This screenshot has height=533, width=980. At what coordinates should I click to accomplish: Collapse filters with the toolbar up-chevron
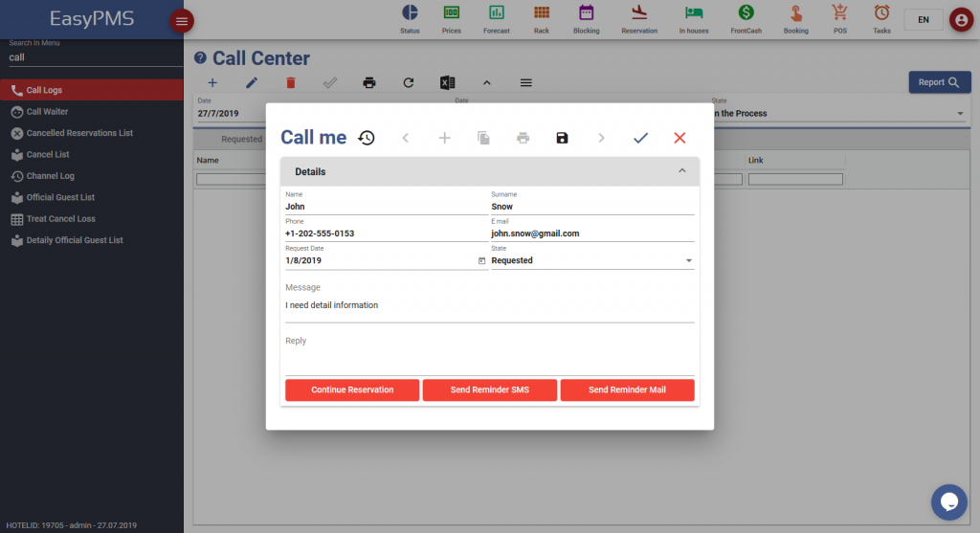coord(487,82)
